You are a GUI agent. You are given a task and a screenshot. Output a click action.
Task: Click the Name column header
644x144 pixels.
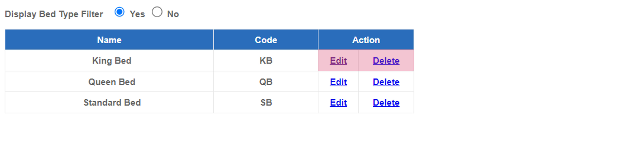tap(109, 40)
